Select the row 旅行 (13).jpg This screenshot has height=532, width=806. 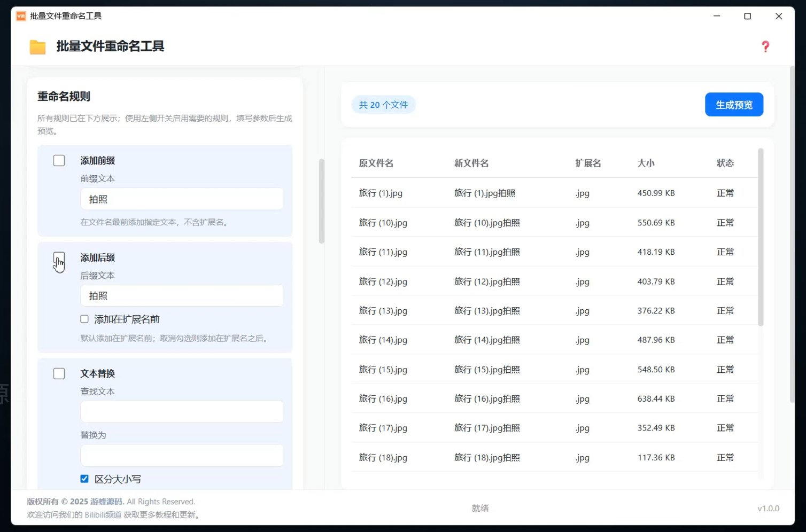[554, 310]
